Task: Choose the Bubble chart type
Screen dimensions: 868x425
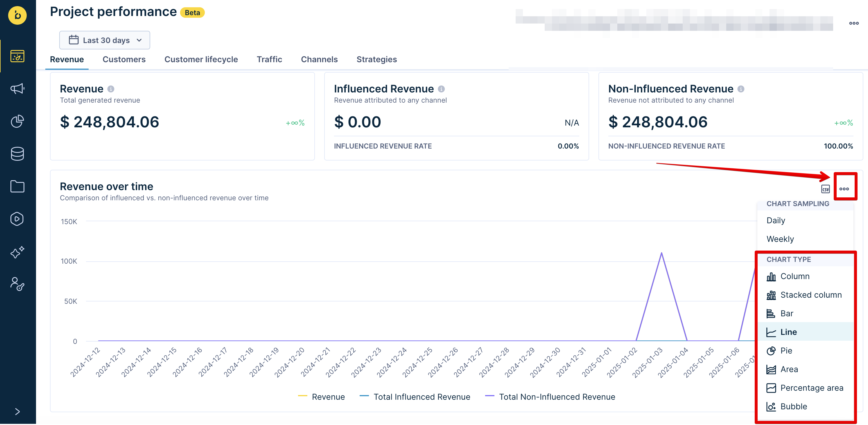Action: click(805, 407)
